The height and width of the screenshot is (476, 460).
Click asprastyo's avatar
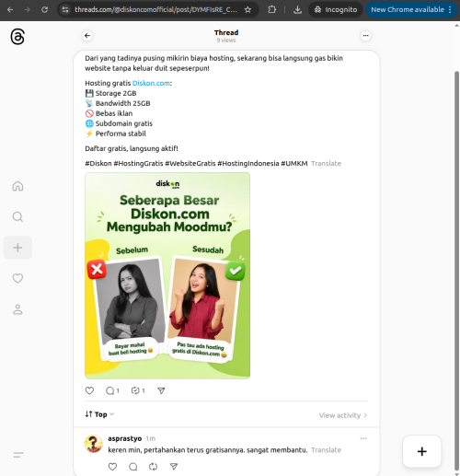[94, 444]
